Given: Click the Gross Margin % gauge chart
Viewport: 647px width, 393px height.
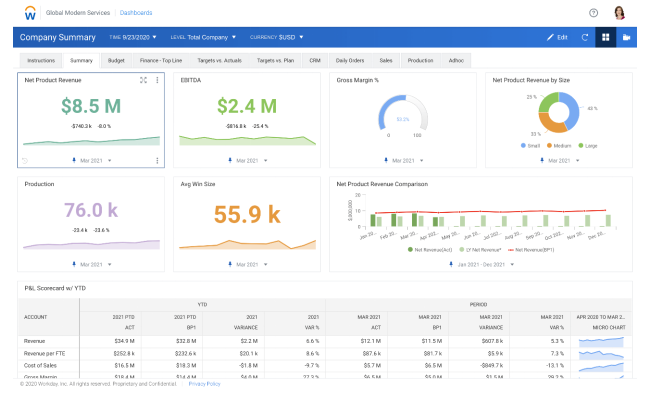Looking at the screenshot, I should click(403, 116).
